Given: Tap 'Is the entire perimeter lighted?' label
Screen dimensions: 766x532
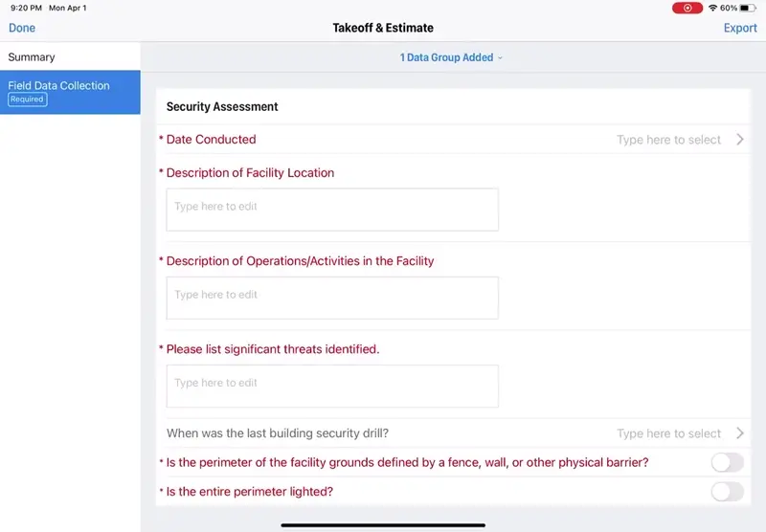Looking at the screenshot, I should (x=250, y=492).
